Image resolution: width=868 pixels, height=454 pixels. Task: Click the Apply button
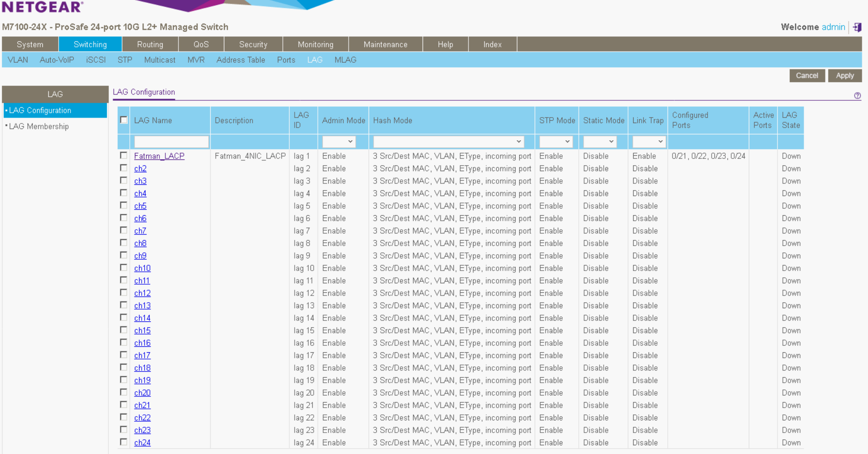click(845, 75)
